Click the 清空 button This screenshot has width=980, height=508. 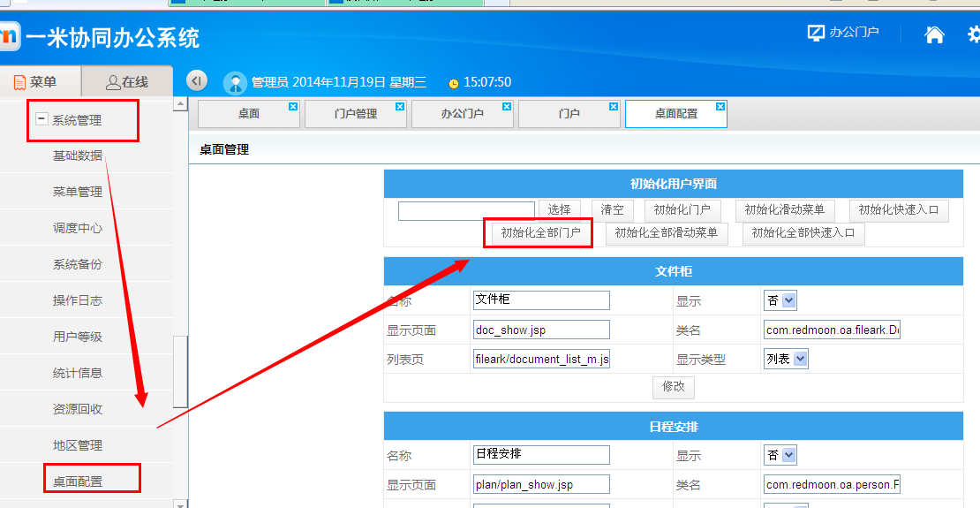tap(612, 211)
